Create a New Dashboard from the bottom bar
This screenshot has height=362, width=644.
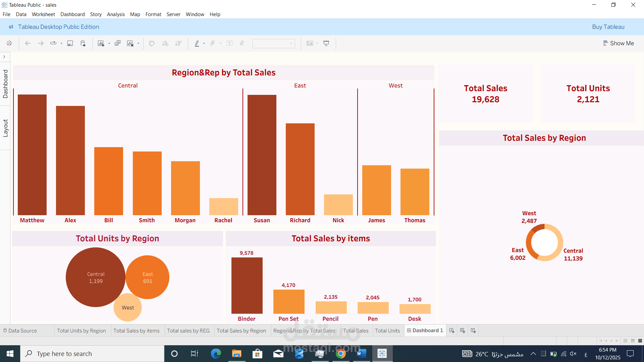(462, 330)
